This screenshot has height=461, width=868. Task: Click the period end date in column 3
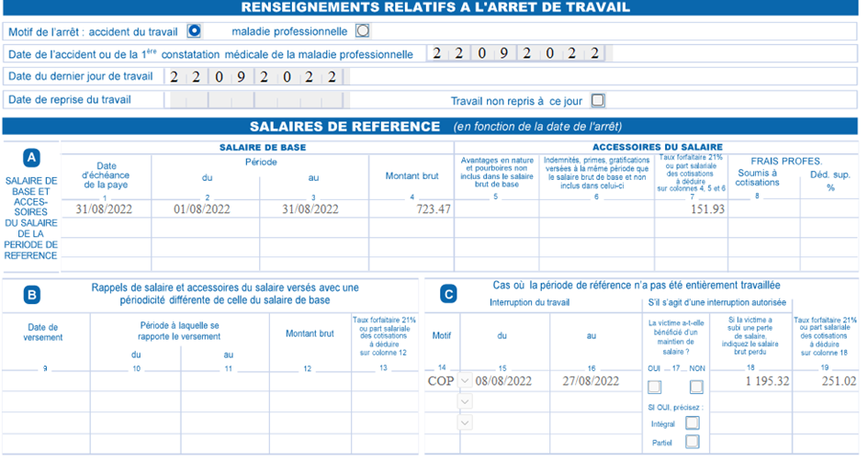tap(310, 209)
